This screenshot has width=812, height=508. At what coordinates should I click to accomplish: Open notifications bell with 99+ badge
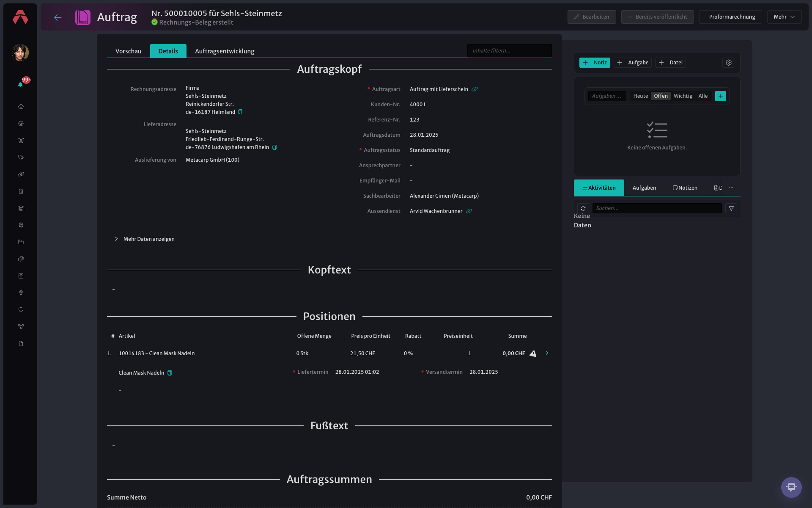click(x=21, y=84)
